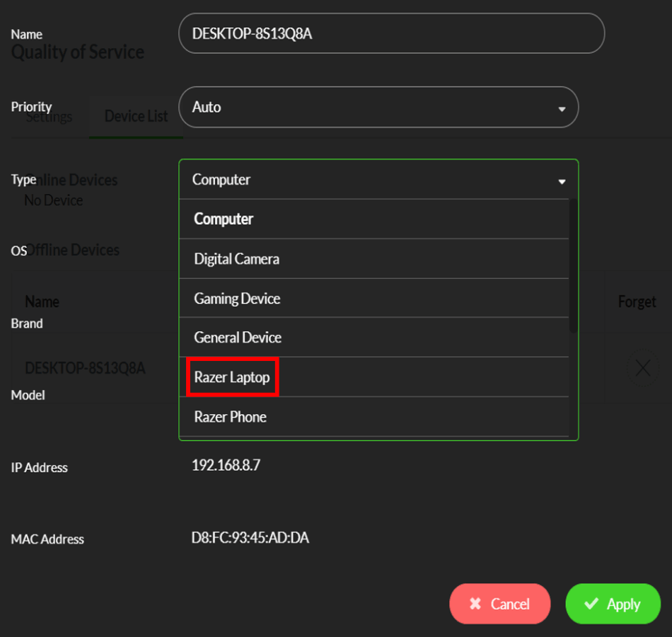Forget DESKTOP-8S13Q8A using the X icon

tap(643, 368)
